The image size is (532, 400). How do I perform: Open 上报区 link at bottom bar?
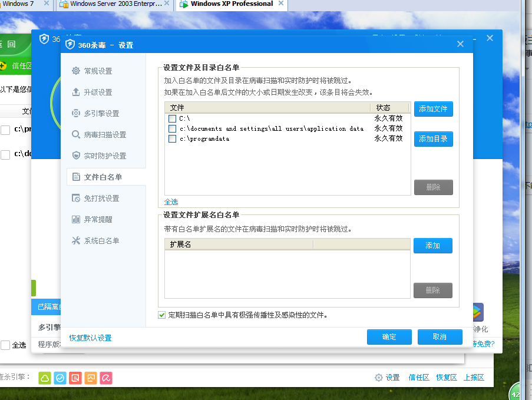coord(474,377)
